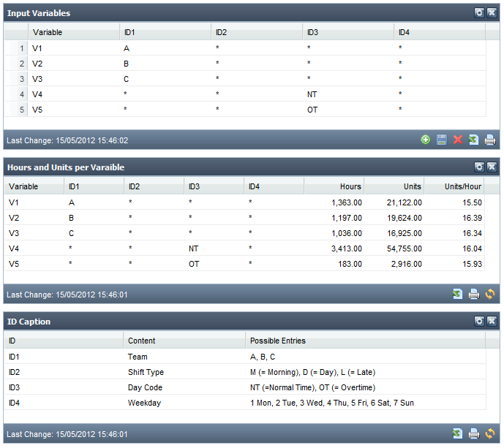Click Units value 2,916.00
Image resolution: width=504 pixels, height=448 pixels.
point(406,264)
